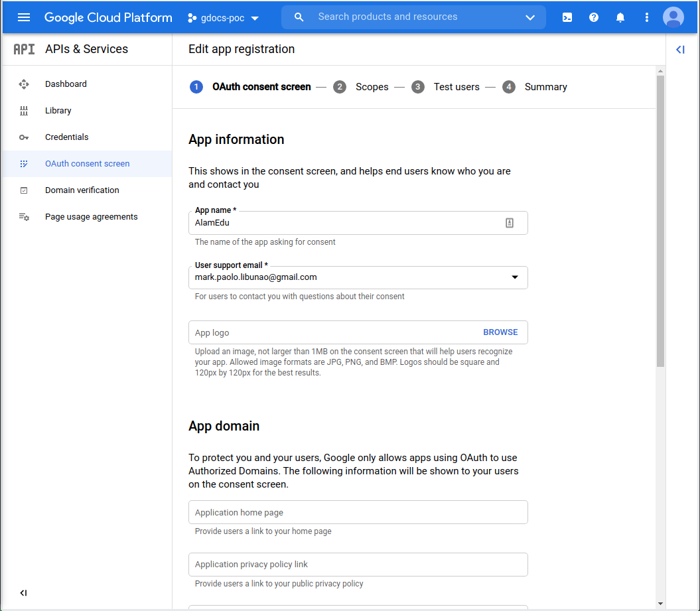Click the autofill icon in App name
700x611 pixels.
[510, 223]
